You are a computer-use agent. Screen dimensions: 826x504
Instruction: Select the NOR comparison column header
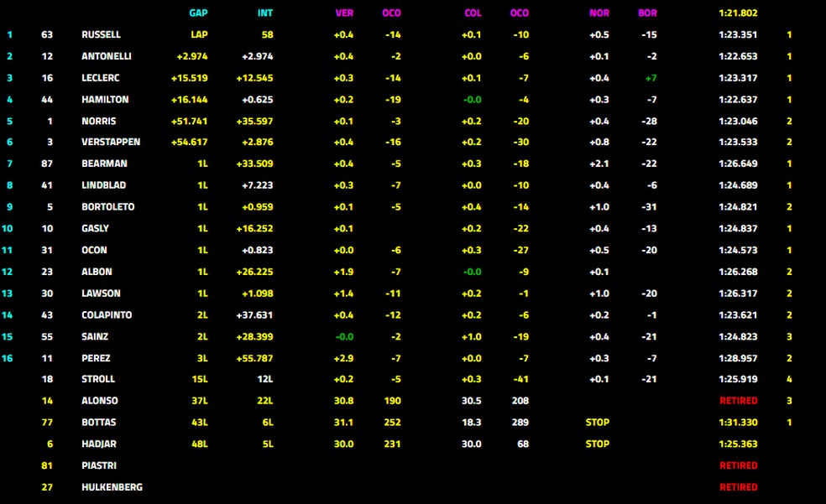(597, 13)
